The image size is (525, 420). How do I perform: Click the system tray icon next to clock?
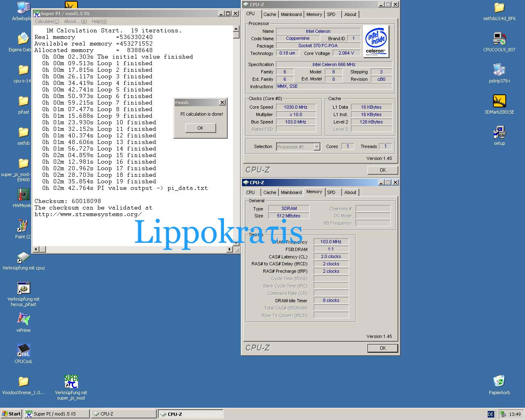coord(503,414)
